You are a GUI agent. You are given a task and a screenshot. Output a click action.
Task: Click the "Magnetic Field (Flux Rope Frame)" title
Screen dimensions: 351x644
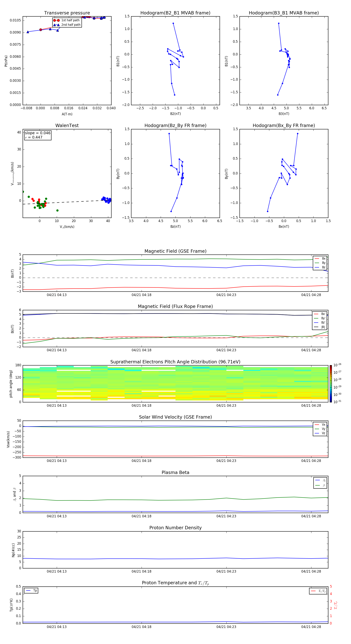pyautogui.click(x=175, y=307)
